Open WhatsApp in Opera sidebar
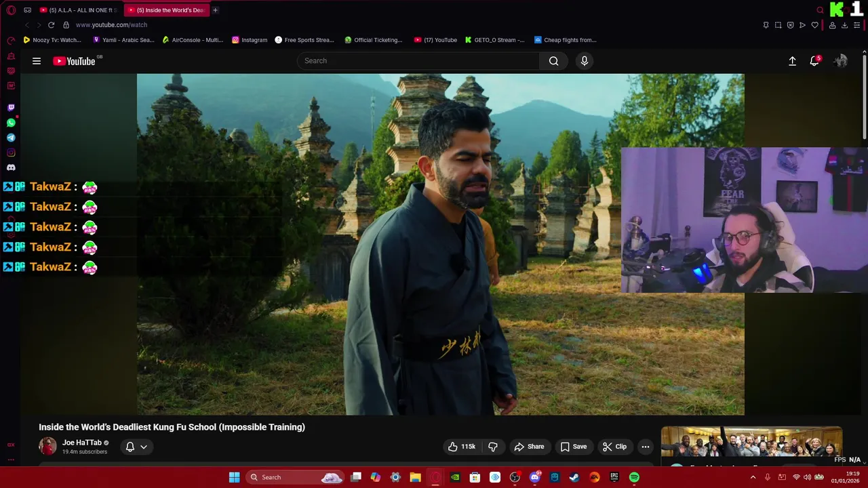 11,123
